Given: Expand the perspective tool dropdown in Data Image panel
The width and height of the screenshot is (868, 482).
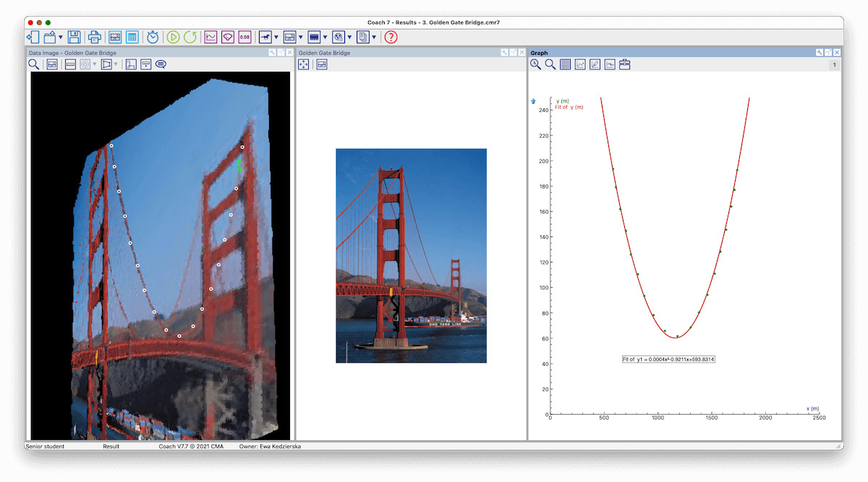Looking at the screenshot, I should [x=116, y=64].
